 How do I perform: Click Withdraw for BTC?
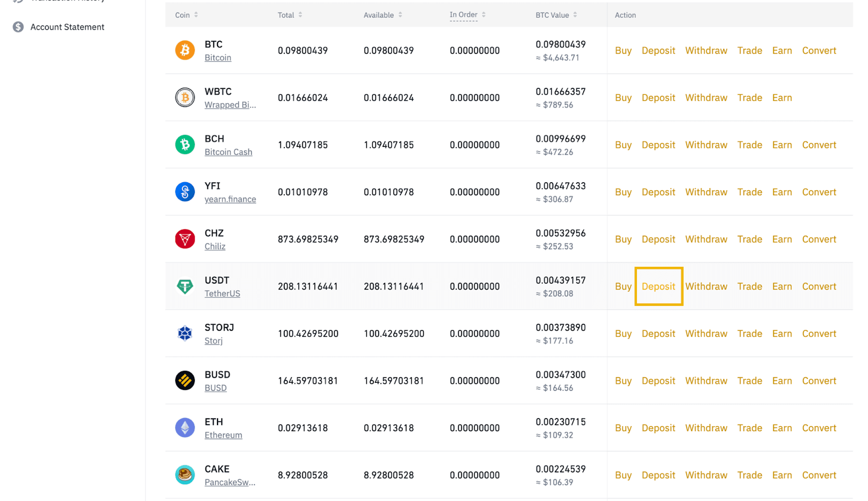tap(706, 50)
